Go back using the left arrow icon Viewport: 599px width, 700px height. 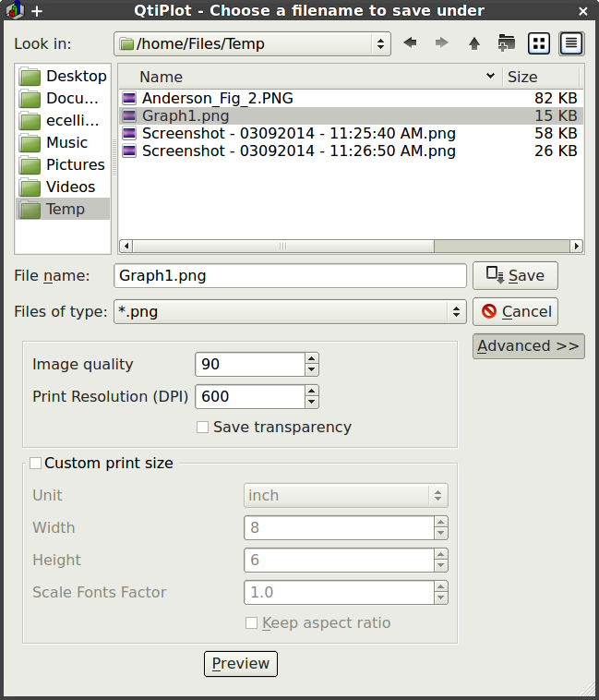coord(410,43)
